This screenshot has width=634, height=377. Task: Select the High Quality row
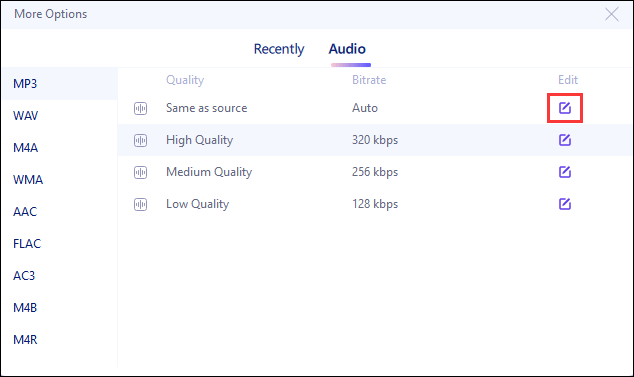pyautogui.click(x=375, y=140)
